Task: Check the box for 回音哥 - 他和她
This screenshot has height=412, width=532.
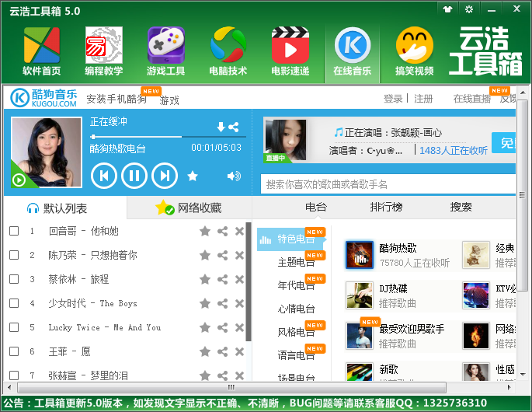Action: (x=14, y=231)
